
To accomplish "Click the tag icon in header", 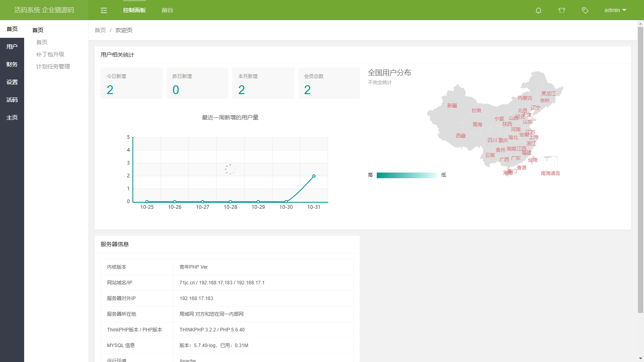I will tap(585, 10).
